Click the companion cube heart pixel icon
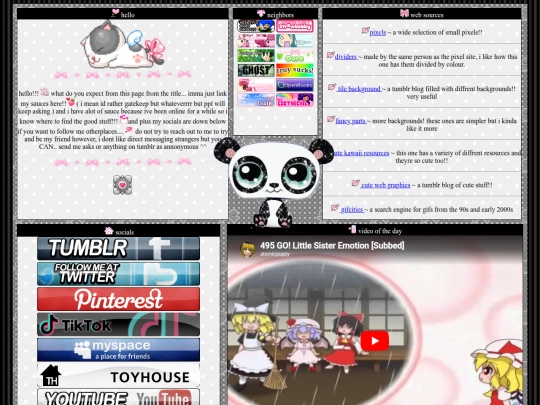Viewport: 540px width, 405px height. click(x=122, y=185)
